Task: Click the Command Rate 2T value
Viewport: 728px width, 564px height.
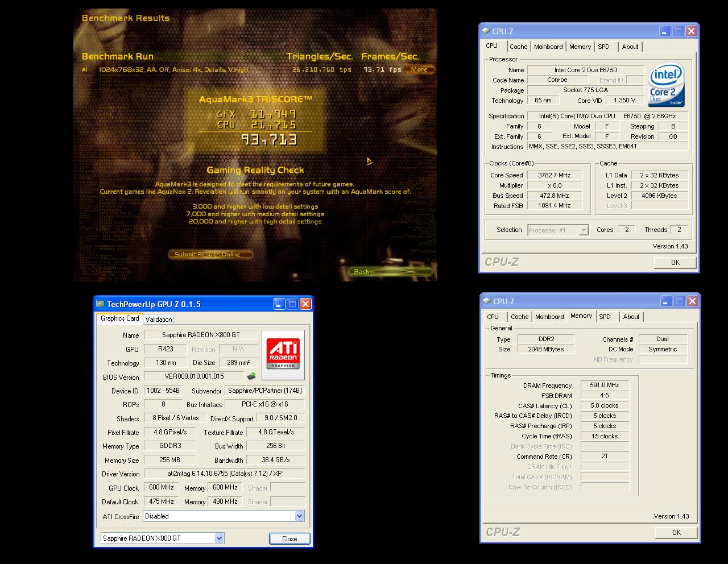Action: [605, 456]
